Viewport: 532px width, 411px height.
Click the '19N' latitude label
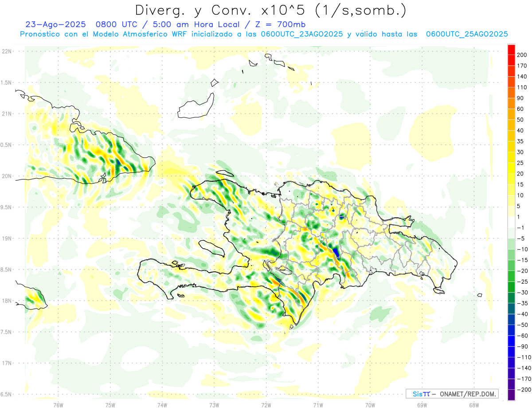7,239
